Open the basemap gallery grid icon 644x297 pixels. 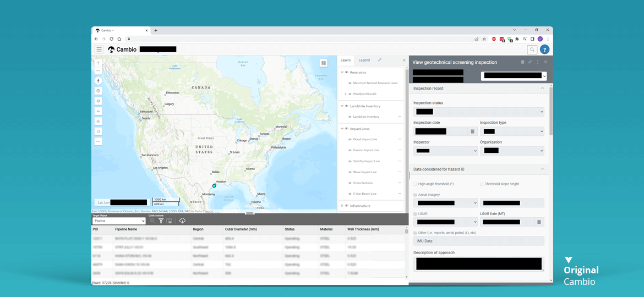(x=324, y=63)
